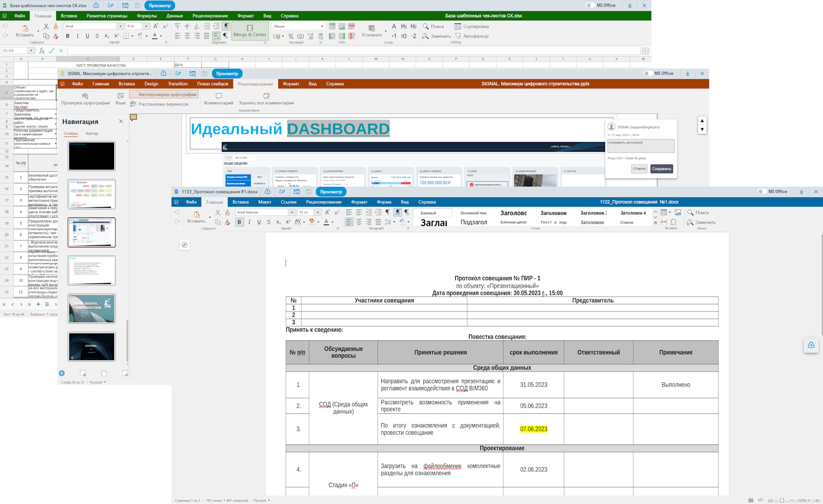The height and width of the screenshot is (504, 823).
Task: Open the Общие number format dropdown
Action: 322,26
